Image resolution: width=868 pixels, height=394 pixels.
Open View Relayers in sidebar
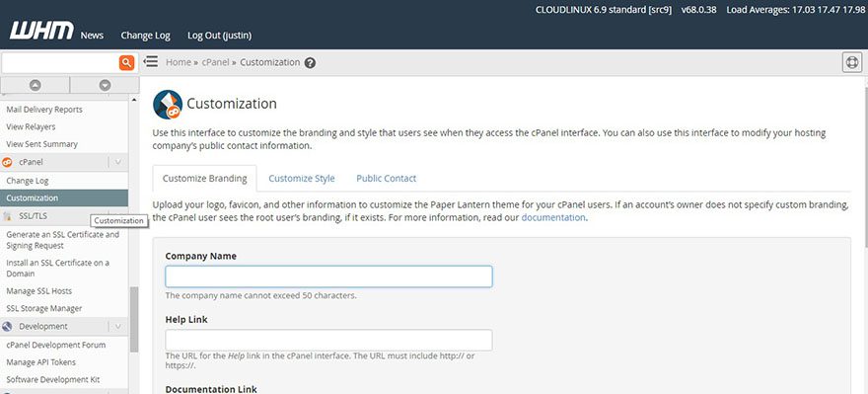[x=31, y=127]
